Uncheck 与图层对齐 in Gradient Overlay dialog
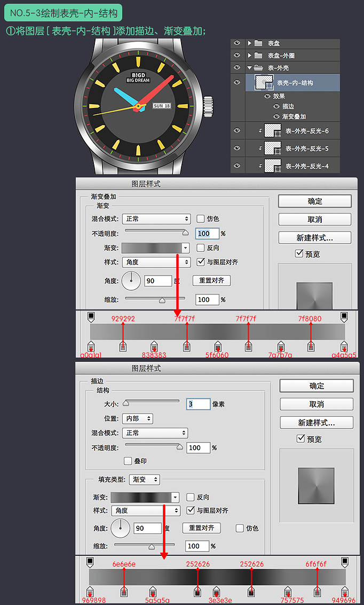The height and width of the screenshot is (605, 364). click(200, 262)
